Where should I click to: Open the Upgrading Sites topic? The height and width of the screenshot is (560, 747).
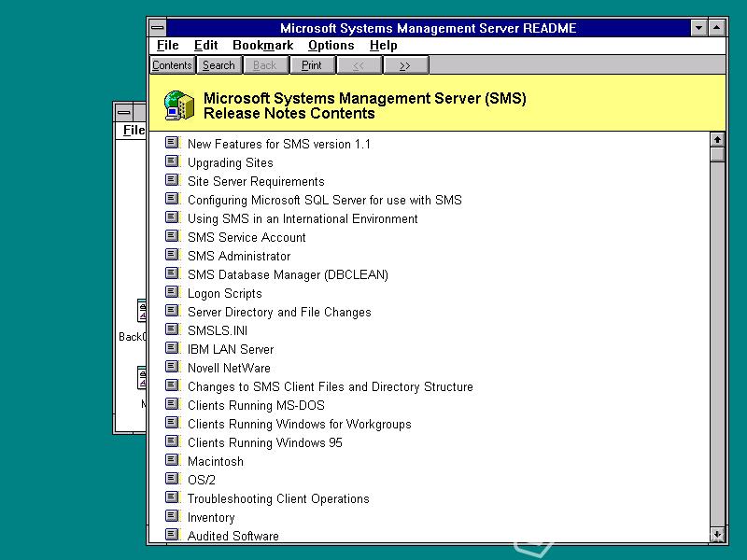tap(231, 162)
